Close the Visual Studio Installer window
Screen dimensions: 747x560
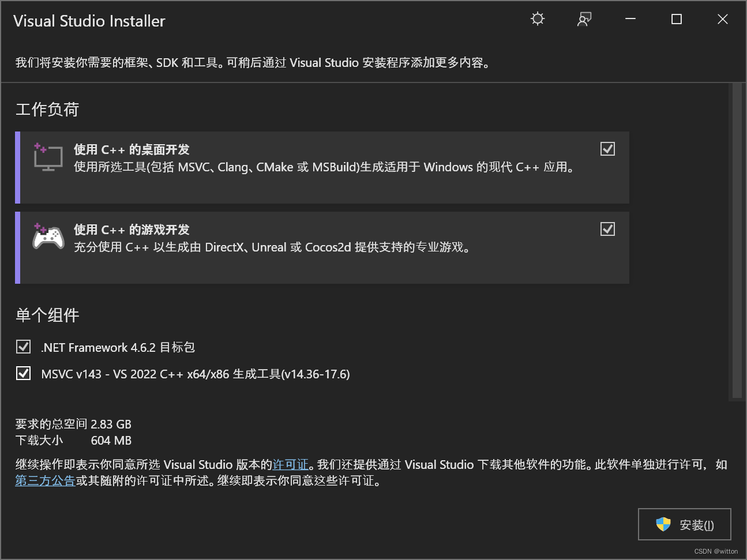click(x=723, y=19)
